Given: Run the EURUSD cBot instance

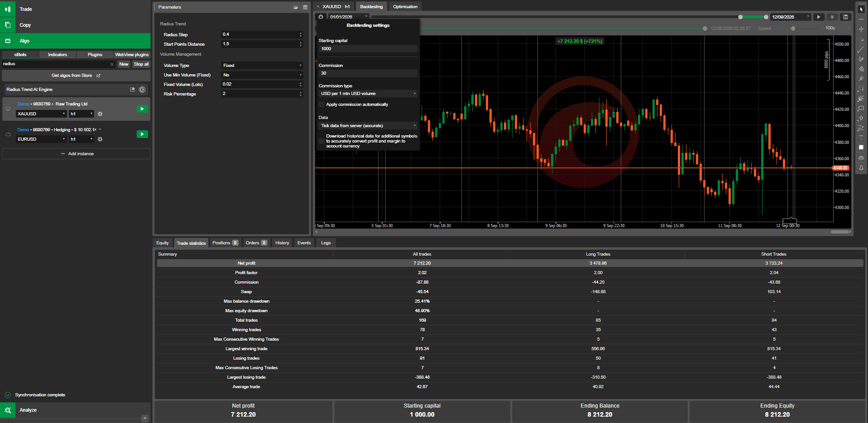Looking at the screenshot, I should click(142, 134).
